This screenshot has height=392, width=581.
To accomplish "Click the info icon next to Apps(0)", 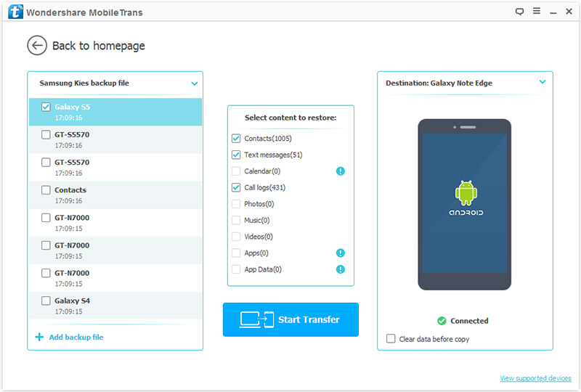I will pyautogui.click(x=341, y=253).
